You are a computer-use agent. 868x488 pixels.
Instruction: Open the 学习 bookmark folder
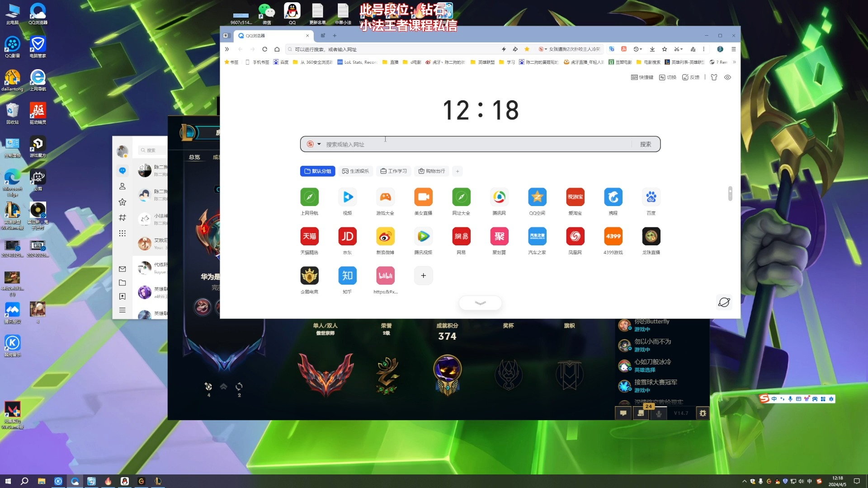pyautogui.click(x=507, y=62)
